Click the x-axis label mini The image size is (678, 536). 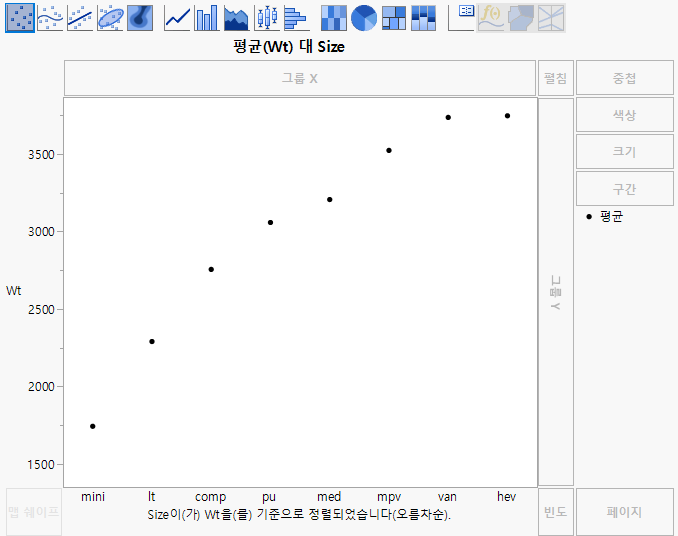(93, 497)
